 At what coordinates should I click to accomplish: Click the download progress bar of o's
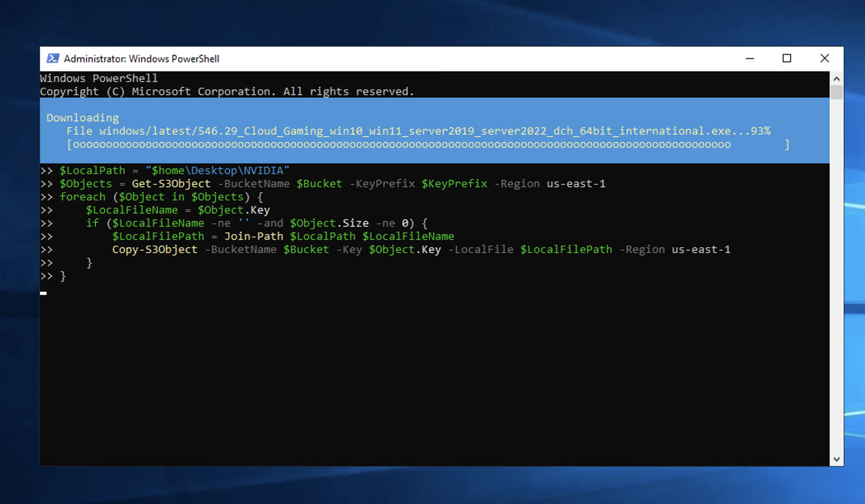401,145
